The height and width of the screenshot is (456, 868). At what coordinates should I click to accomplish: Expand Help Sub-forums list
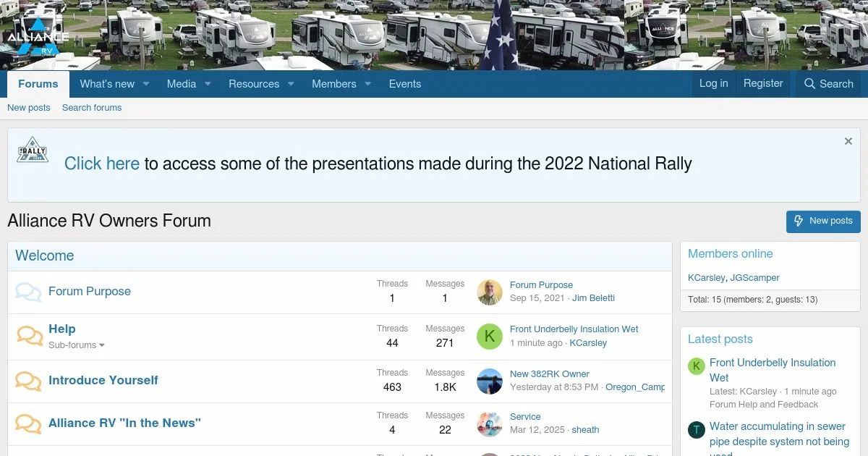[77, 345]
